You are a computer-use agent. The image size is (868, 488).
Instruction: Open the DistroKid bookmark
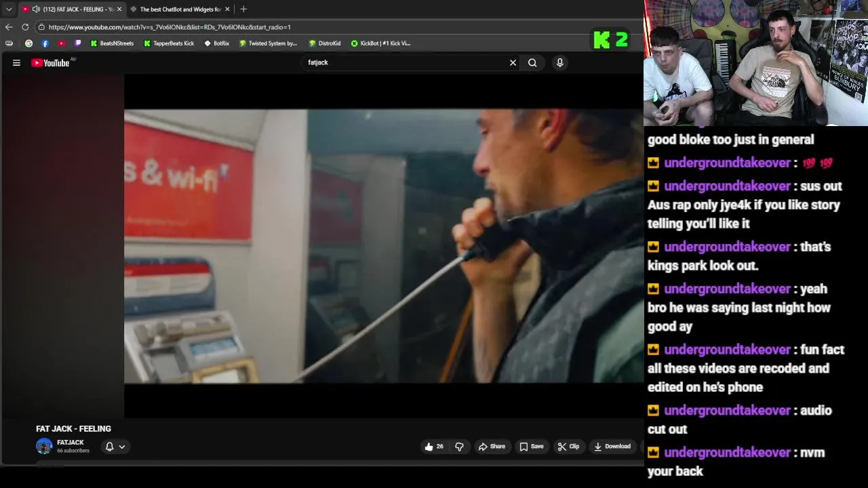coord(324,43)
